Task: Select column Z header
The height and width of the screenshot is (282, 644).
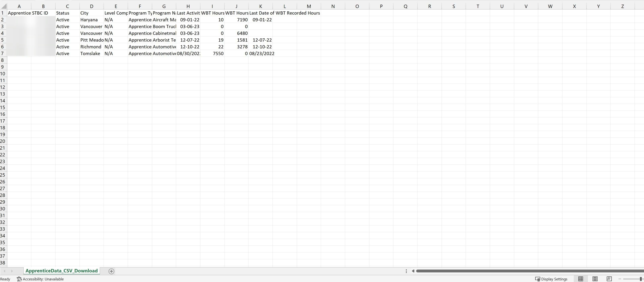Action: pos(622,6)
